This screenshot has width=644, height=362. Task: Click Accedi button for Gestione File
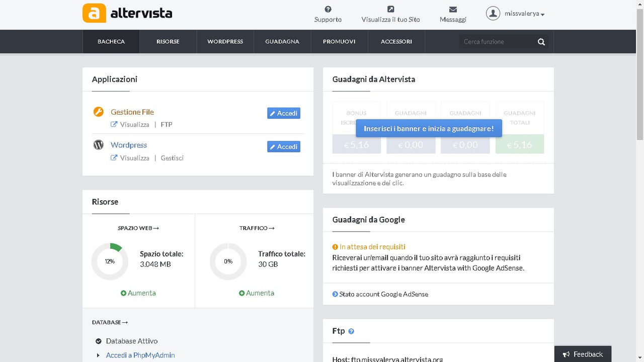coord(284,113)
